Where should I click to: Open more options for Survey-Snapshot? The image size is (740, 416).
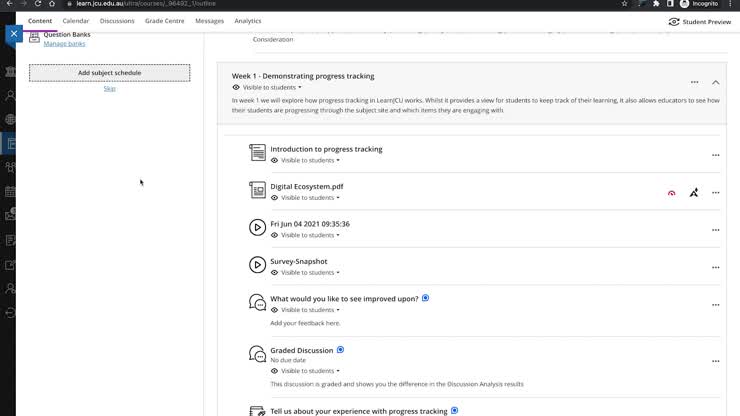point(715,267)
